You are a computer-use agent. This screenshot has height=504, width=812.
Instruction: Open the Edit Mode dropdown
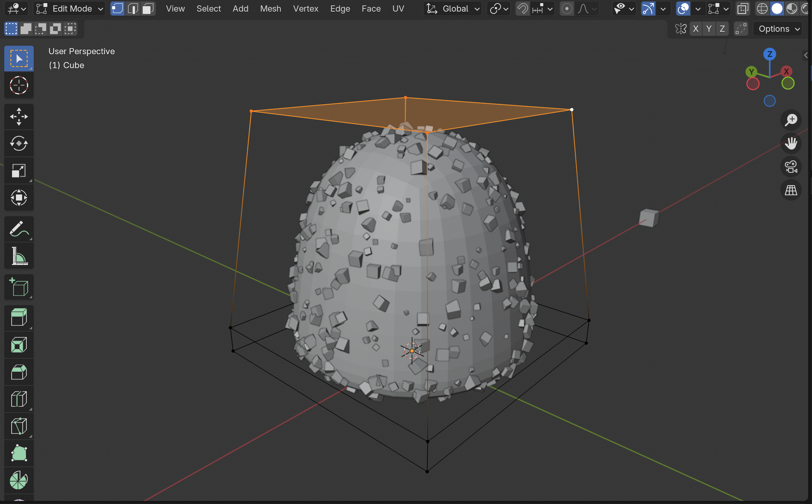(70, 9)
